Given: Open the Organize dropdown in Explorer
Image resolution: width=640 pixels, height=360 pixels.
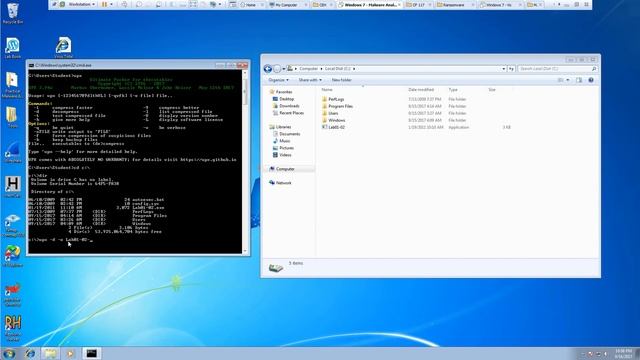Looking at the screenshot, I should click(278, 80).
